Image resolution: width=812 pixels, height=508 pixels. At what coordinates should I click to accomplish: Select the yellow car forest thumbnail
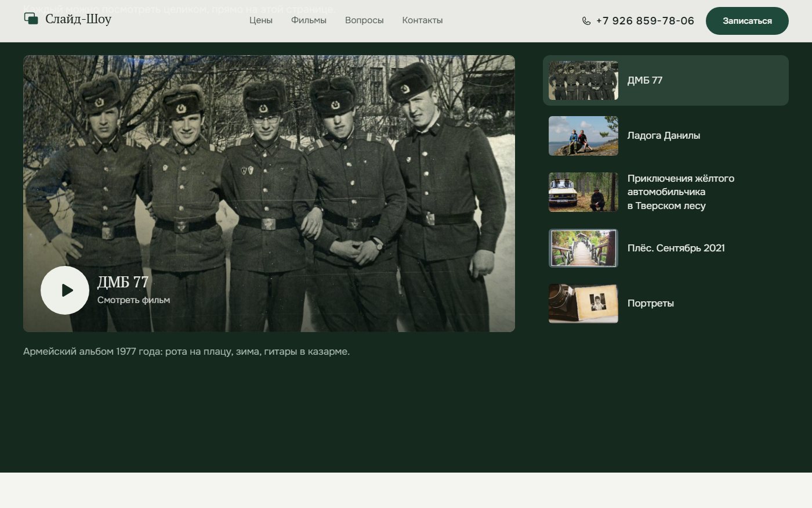583,192
